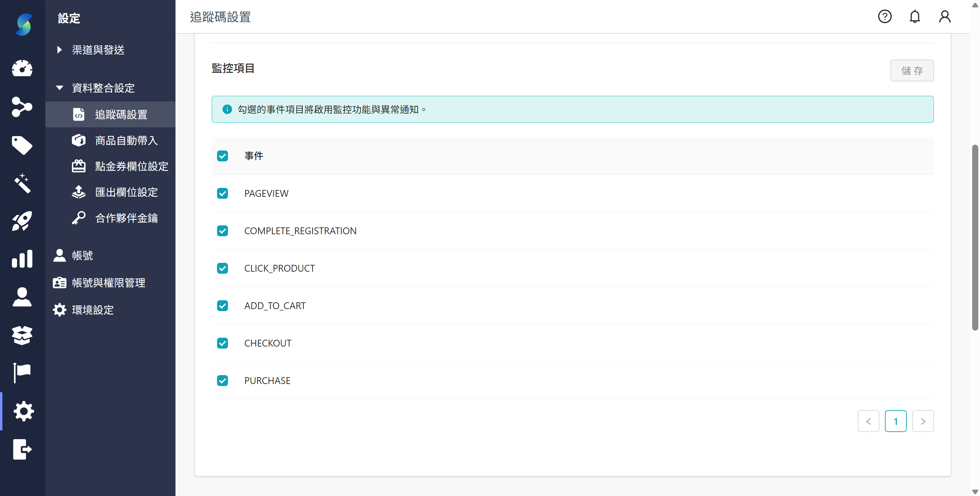980x496 pixels.
Task: Select the share/distribution icon in sidebar
Action: (x=22, y=107)
